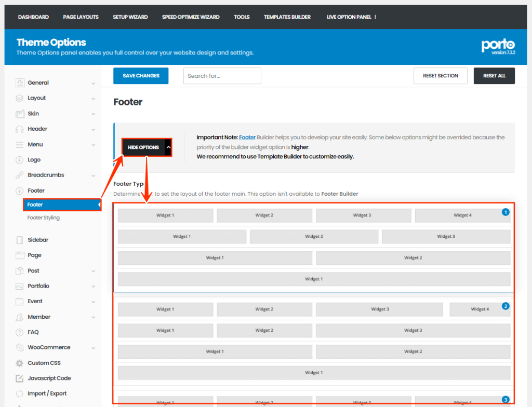The height and width of the screenshot is (407, 532).
Task: Click the Menu hamburger icon
Action: pos(20,144)
